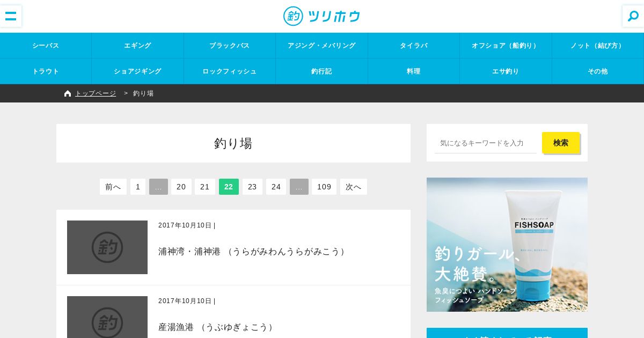Go to pagination page 21
The height and width of the screenshot is (338, 644).
(205, 187)
